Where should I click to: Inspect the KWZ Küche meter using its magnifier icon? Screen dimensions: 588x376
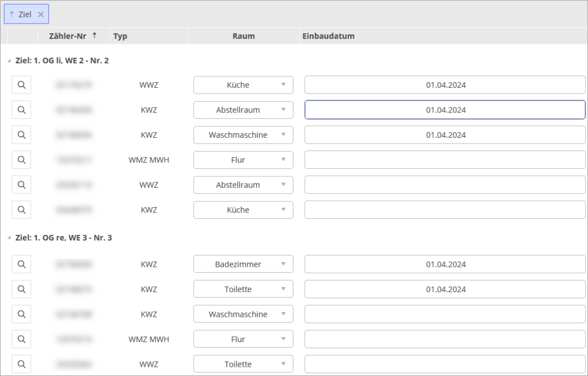(x=21, y=210)
